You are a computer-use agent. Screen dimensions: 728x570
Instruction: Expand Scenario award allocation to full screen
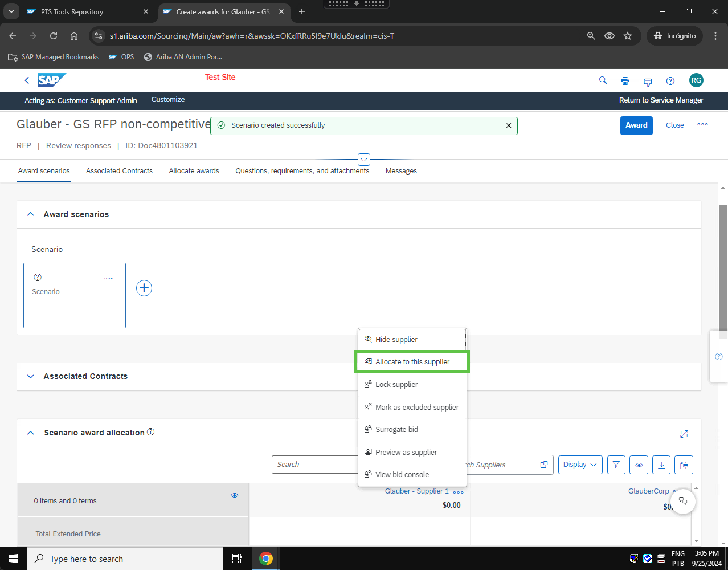pos(684,434)
